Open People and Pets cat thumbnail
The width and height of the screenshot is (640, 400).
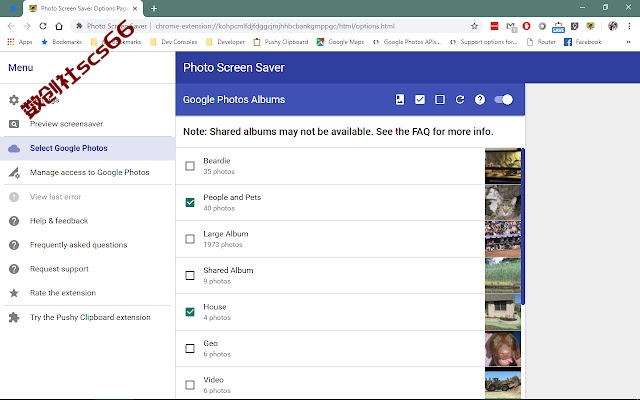503,202
